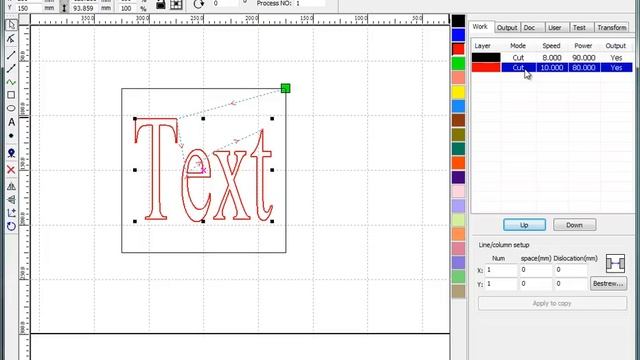
Task: Click the X space(mm) input field
Action: coord(535,270)
